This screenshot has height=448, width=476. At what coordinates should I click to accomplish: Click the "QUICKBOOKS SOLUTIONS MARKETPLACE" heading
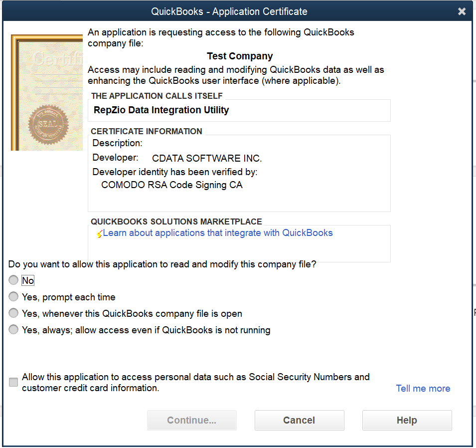coord(176,222)
